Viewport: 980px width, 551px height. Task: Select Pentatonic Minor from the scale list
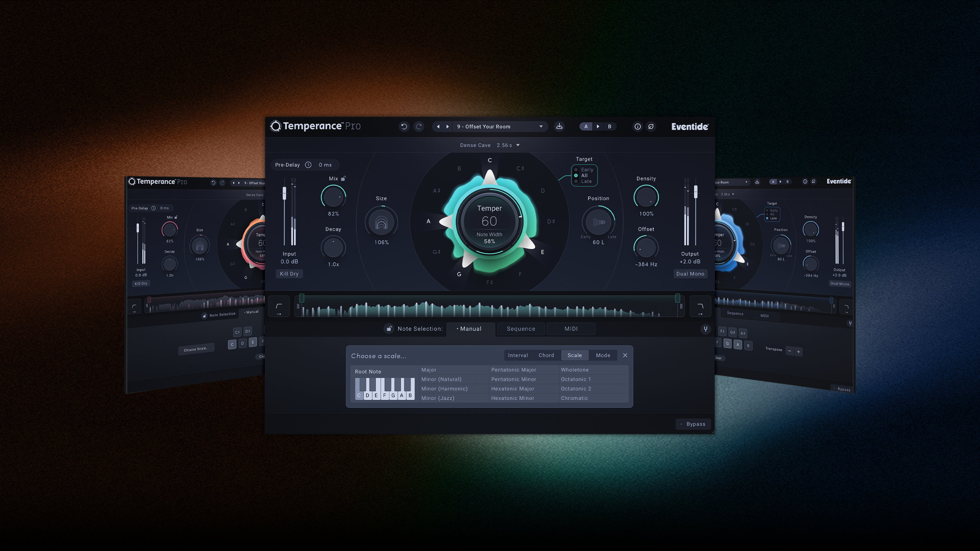point(513,379)
